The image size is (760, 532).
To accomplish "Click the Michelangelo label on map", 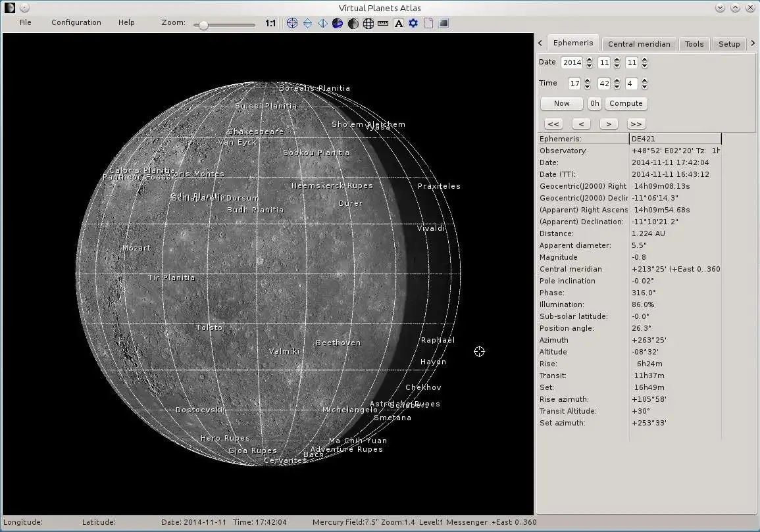I will tap(349, 410).
